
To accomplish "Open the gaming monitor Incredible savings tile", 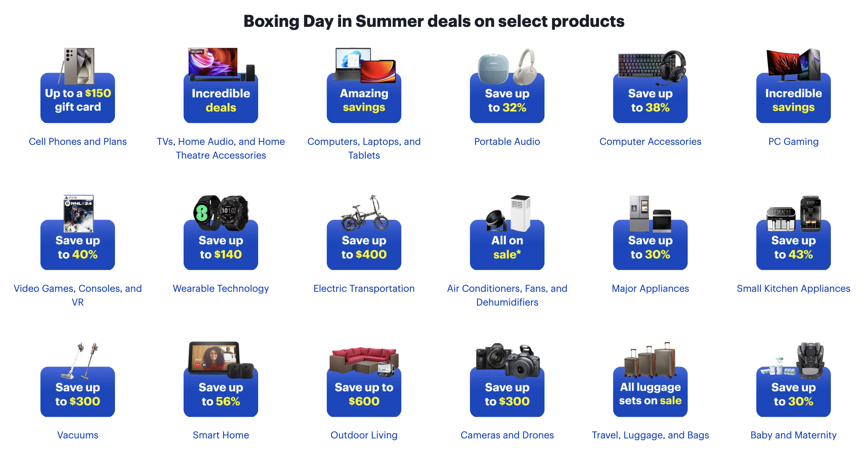I will pyautogui.click(x=794, y=86).
